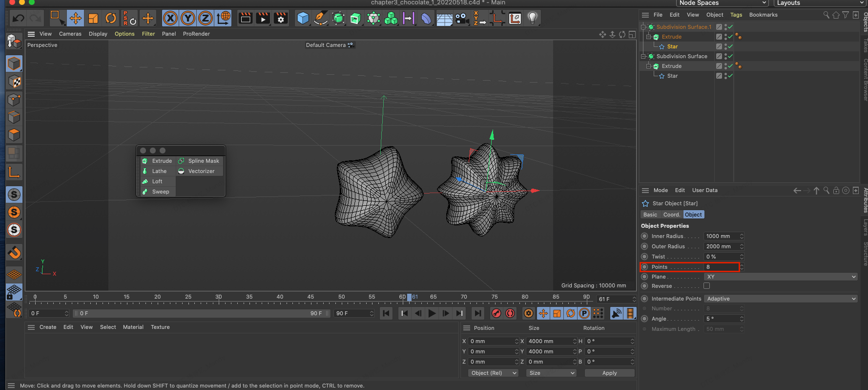This screenshot has height=390, width=868.
Task: Select Spline Mask in floating palette
Action: pyautogui.click(x=199, y=161)
